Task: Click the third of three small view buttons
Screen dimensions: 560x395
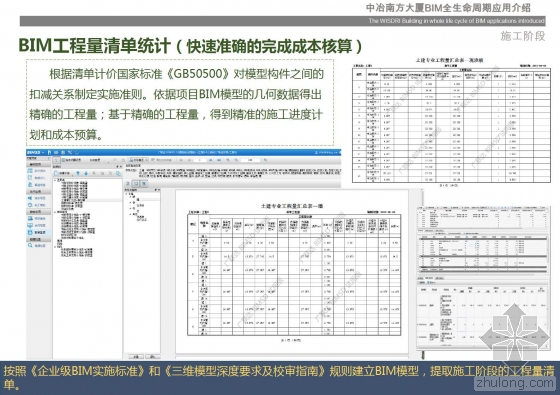Action: click(144, 184)
